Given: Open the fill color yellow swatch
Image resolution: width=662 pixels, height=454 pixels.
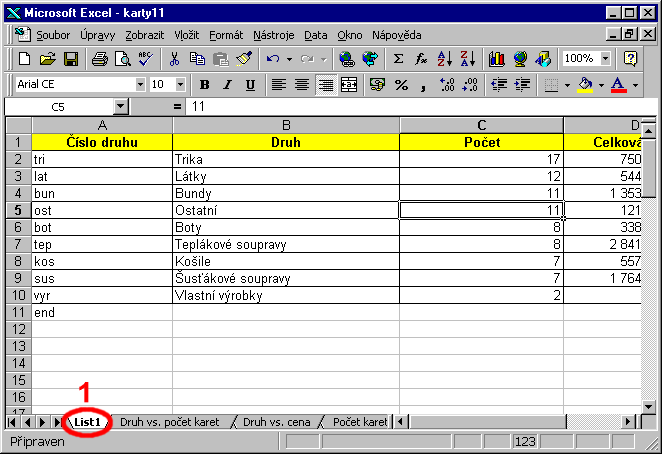Looking at the screenshot, I should pos(586,85).
